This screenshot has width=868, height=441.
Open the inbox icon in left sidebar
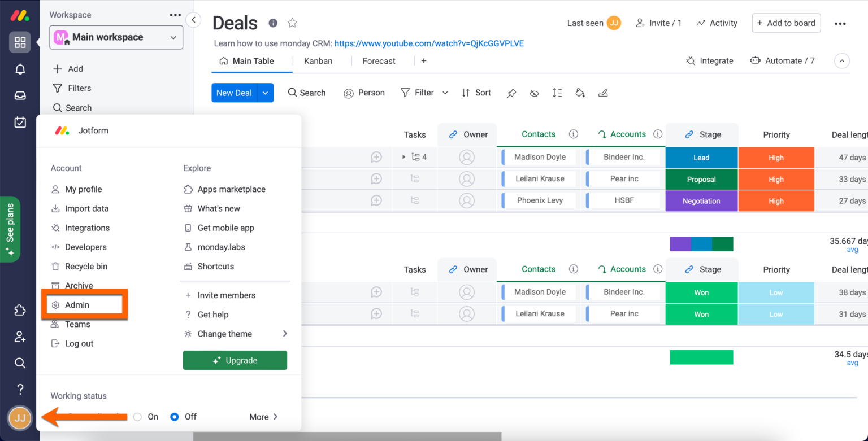[20, 95]
